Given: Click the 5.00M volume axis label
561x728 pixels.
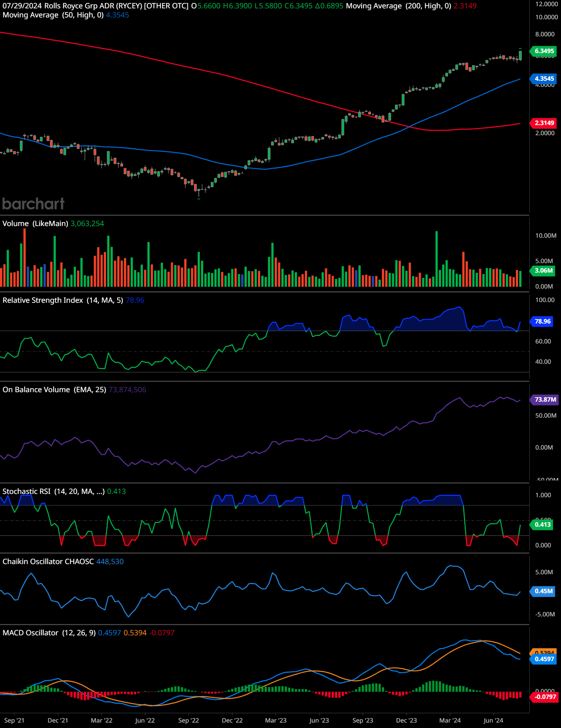Looking at the screenshot, I should [544, 261].
